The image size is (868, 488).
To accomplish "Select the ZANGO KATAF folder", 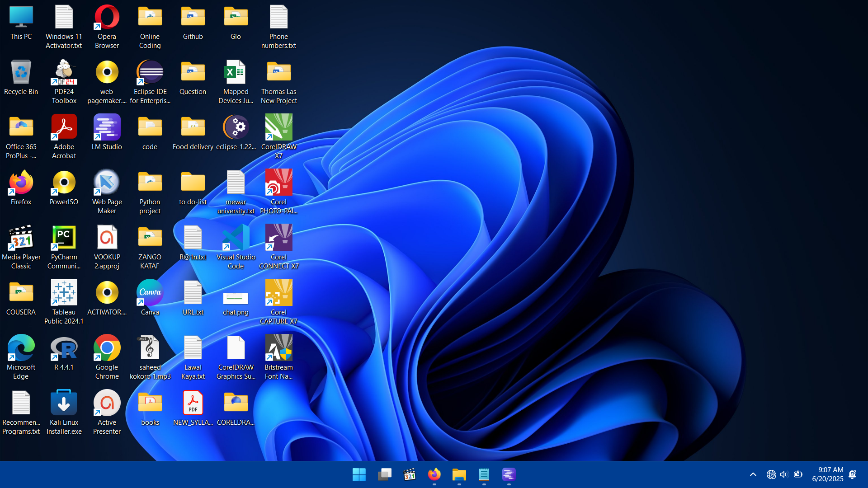I will click(x=150, y=248).
